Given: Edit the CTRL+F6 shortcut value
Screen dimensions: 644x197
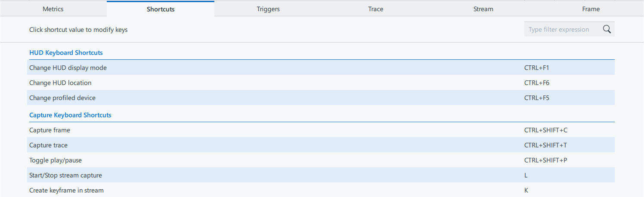Looking at the screenshot, I should [x=537, y=83].
